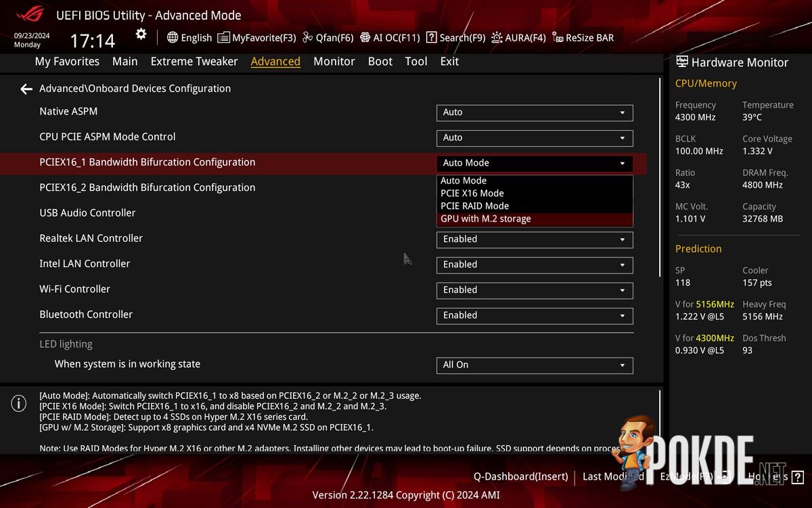Switch to My Favorites tab
Screen dimensions: 812x508
(x=67, y=61)
